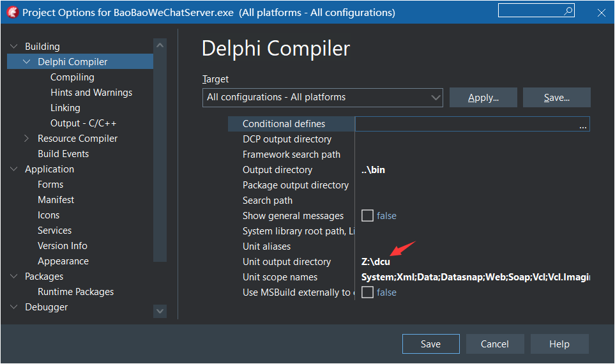Click the ellipsis button for Conditional defines
Viewport: 615px width, 364px height.
[582, 125]
